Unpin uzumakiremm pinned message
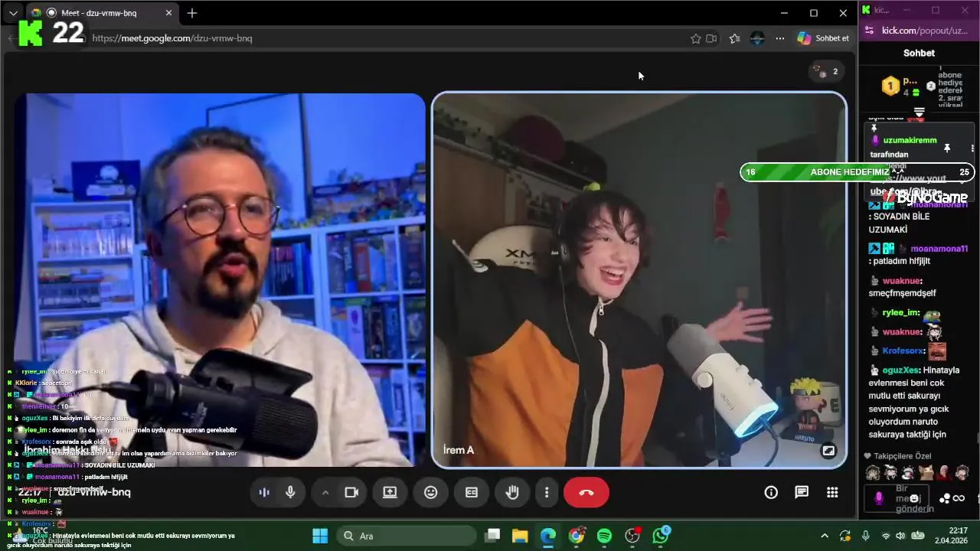Image resolution: width=980 pixels, height=551 pixels. tap(947, 148)
